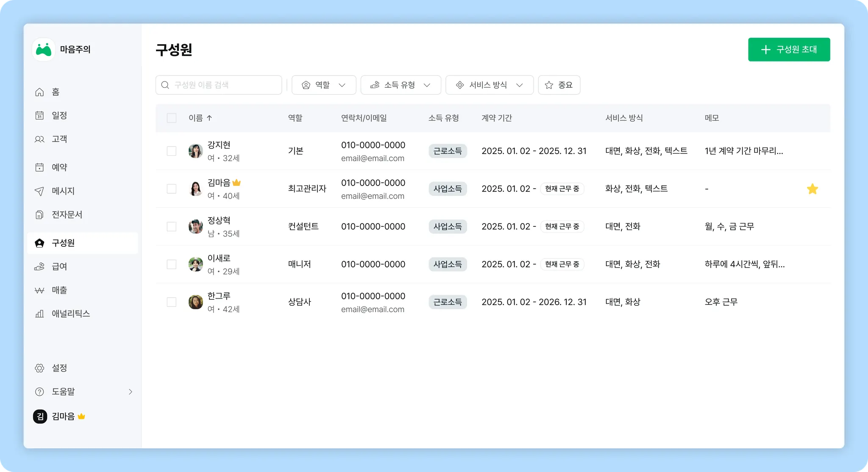The height and width of the screenshot is (472, 868).
Task: Click the 마음주의 green logo
Action: 44,50
